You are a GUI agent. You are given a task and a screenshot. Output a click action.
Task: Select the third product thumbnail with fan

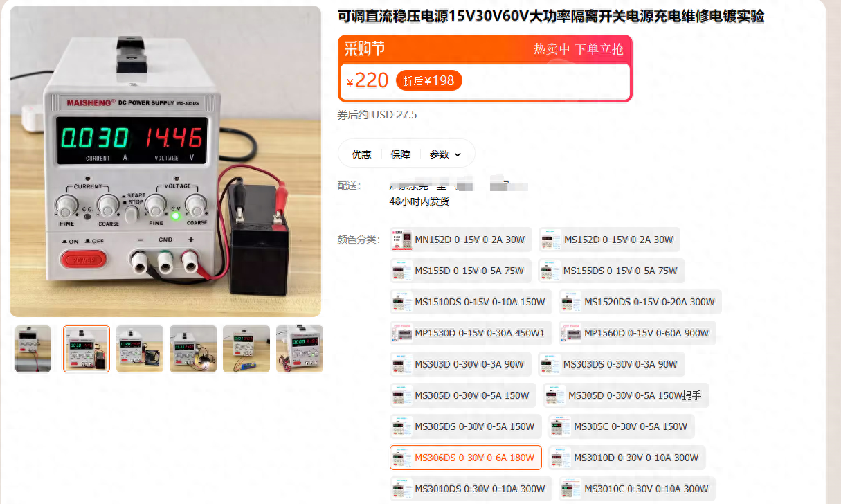click(x=140, y=349)
